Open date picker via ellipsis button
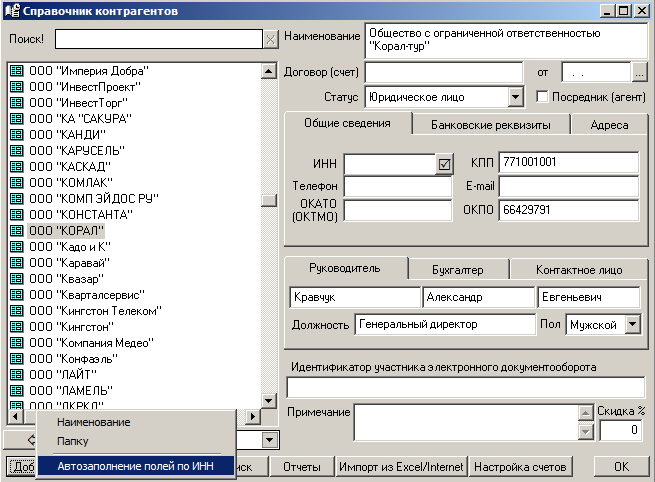Image resolution: width=655 pixels, height=482 pixels. (639, 72)
